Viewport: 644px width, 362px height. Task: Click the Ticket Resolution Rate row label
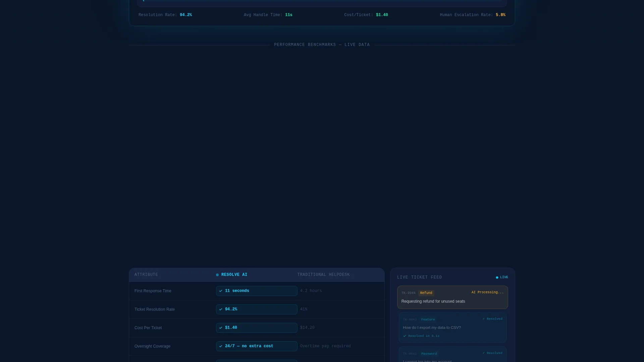[155, 309]
